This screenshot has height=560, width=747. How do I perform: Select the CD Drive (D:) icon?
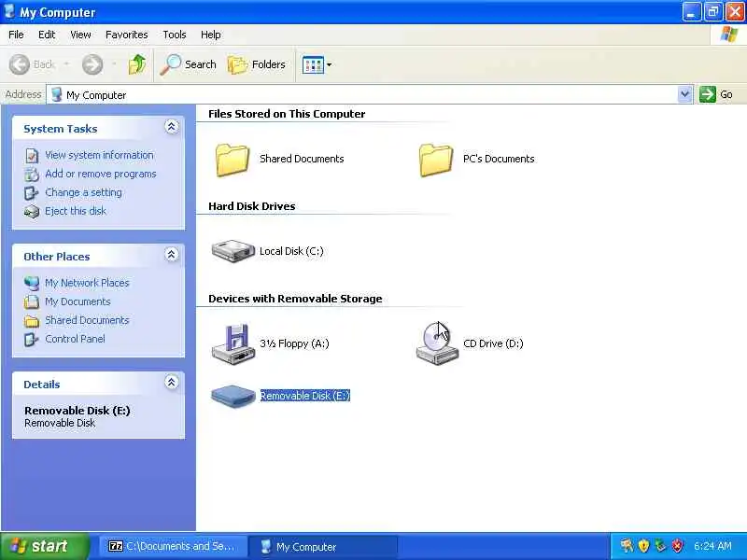pos(437,343)
